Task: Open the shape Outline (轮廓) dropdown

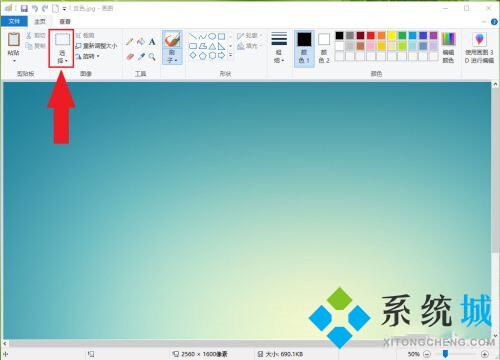Action: pyautogui.click(x=249, y=36)
